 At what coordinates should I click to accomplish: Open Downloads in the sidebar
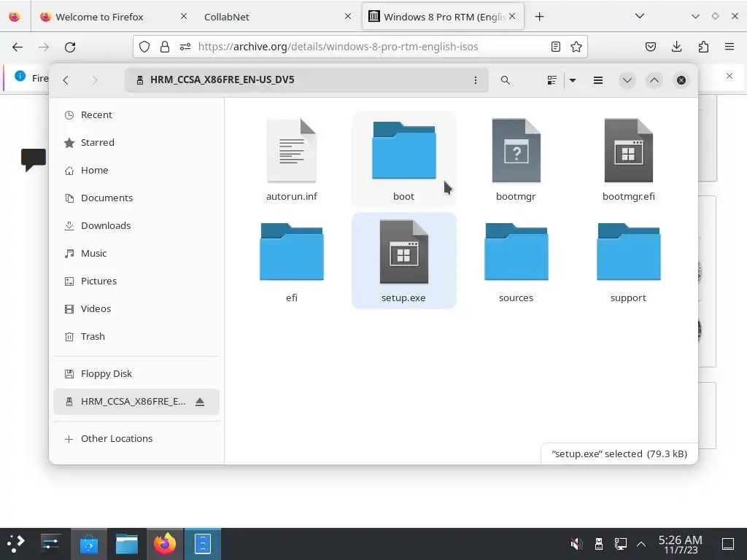(x=136, y=225)
